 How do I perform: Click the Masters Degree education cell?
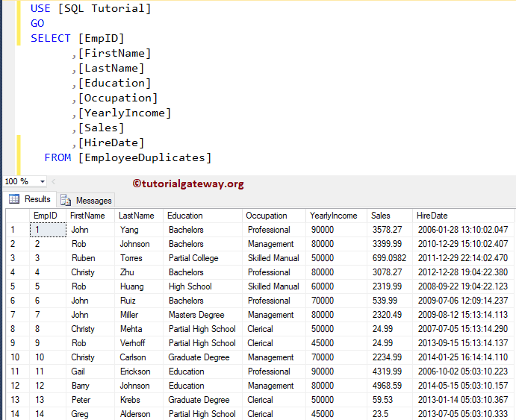tap(196, 315)
